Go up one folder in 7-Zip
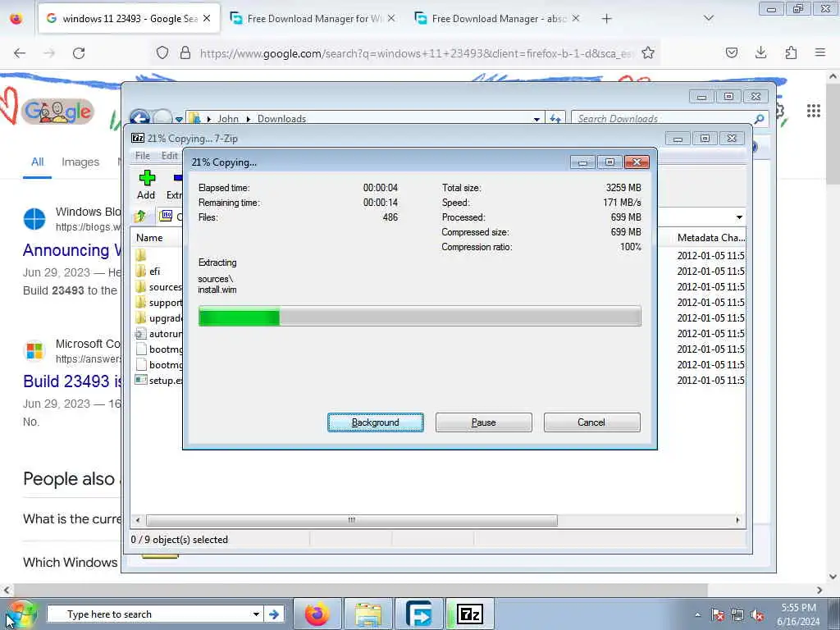 [x=141, y=217]
